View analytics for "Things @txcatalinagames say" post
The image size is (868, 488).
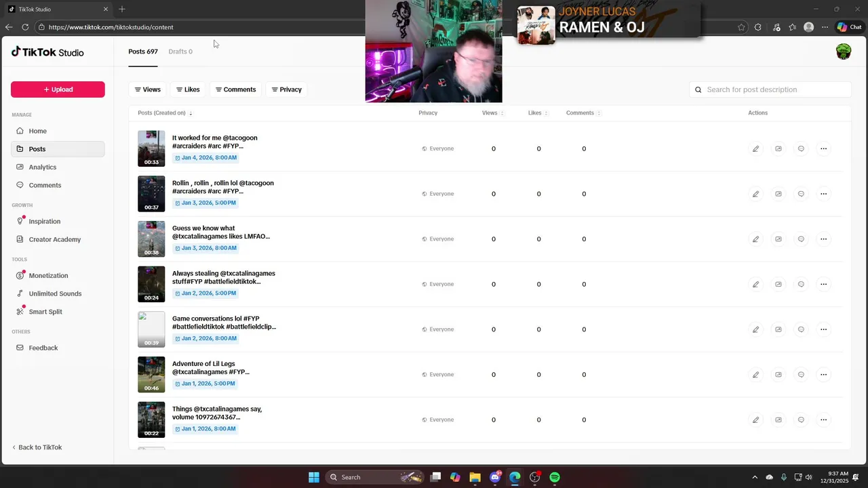click(778, 420)
